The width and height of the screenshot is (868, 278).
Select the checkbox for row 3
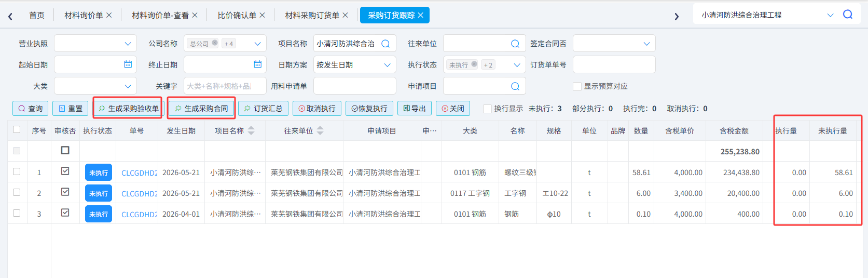(17, 213)
